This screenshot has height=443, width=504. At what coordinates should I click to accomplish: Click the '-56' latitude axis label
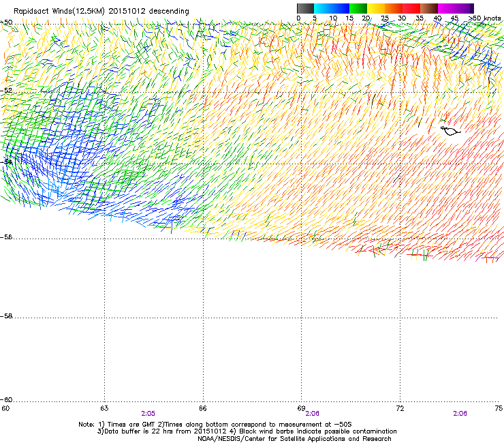(6, 236)
